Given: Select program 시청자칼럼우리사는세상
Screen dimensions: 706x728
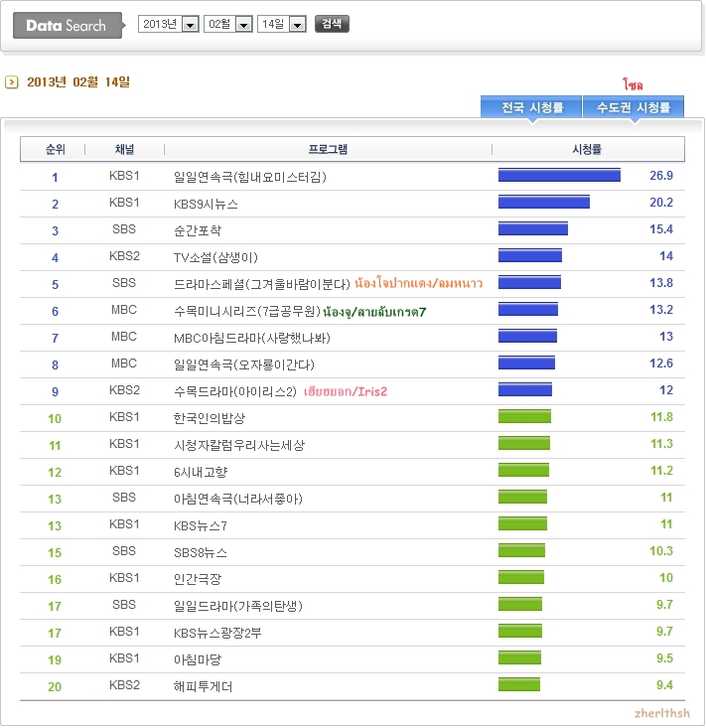Looking at the screenshot, I should [x=239, y=445].
